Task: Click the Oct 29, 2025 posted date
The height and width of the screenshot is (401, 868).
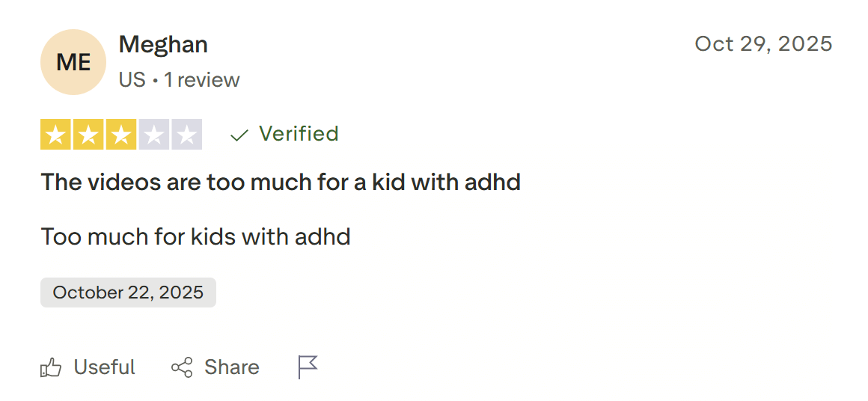Action: point(763,44)
